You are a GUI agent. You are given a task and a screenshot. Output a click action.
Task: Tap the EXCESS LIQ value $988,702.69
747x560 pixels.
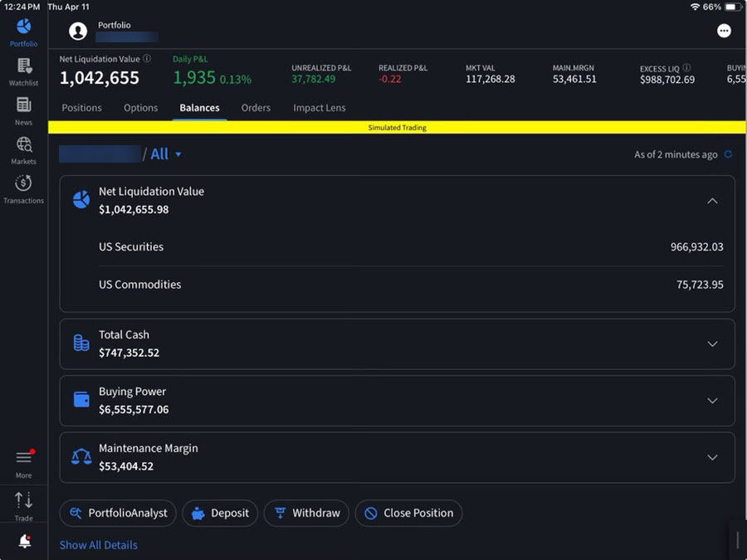667,80
